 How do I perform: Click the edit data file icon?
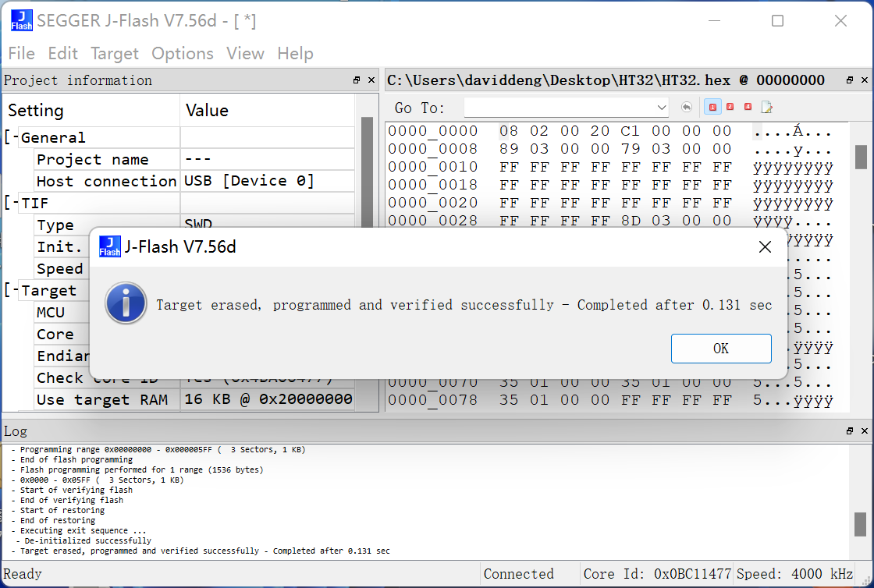click(767, 107)
